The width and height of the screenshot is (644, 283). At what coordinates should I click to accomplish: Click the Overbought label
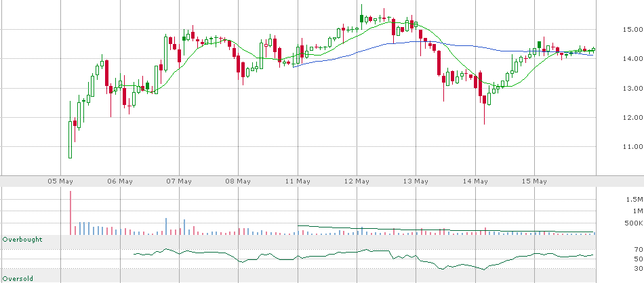pos(22,239)
